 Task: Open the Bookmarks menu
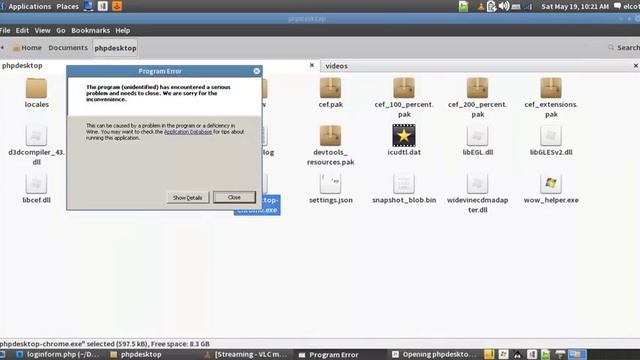click(90, 31)
